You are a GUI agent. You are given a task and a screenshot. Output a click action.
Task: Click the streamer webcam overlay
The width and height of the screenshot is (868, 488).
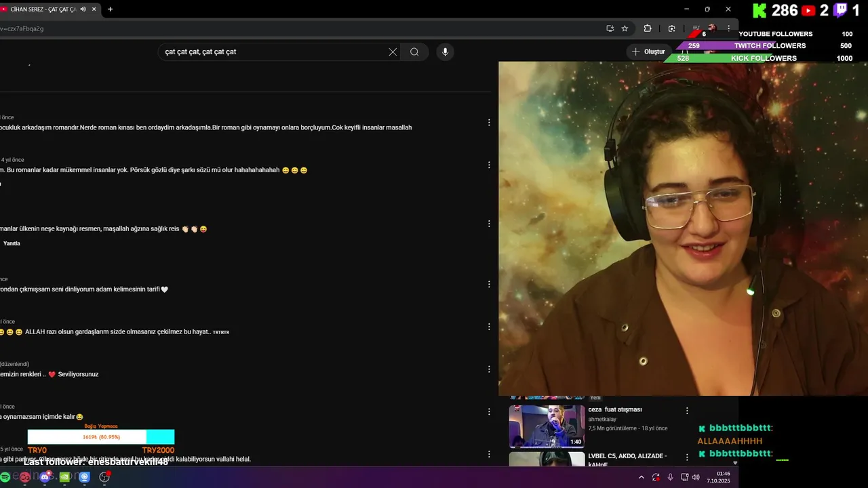683,229
